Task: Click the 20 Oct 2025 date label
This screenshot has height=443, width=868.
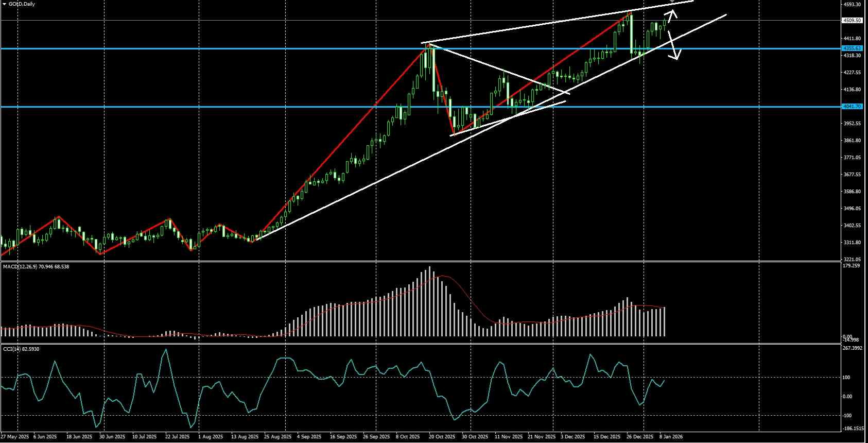Action: (x=442, y=437)
